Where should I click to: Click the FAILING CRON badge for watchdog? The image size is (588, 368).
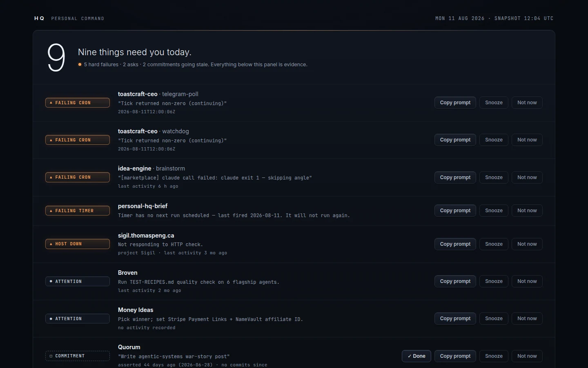click(x=78, y=140)
